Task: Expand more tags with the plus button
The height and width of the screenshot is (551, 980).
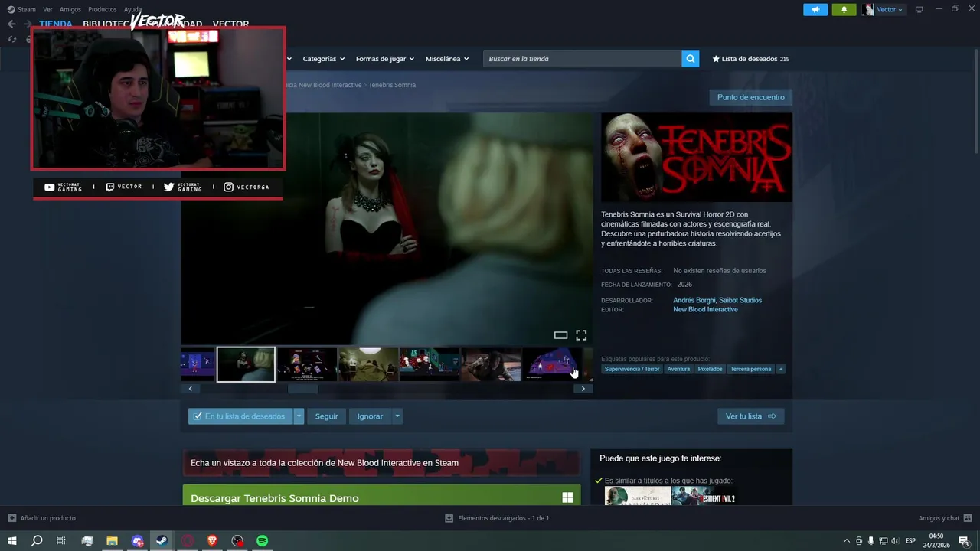Action: (781, 369)
